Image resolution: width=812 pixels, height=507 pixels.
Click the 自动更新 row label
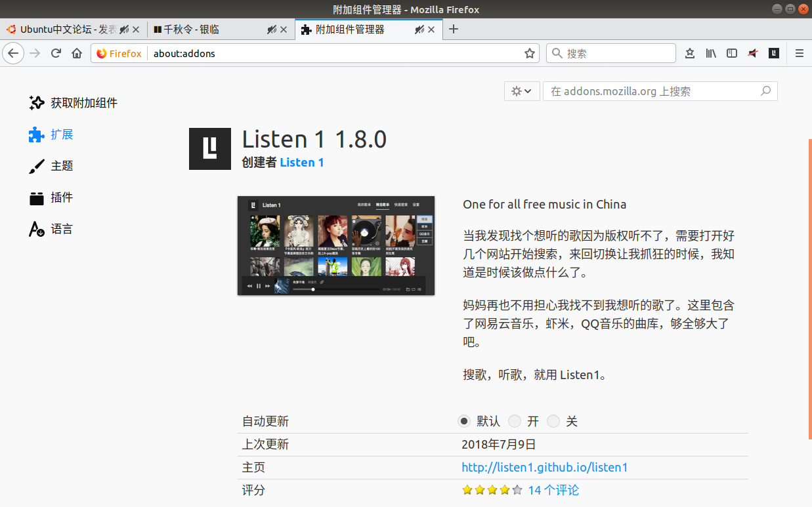click(x=265, y=421)
